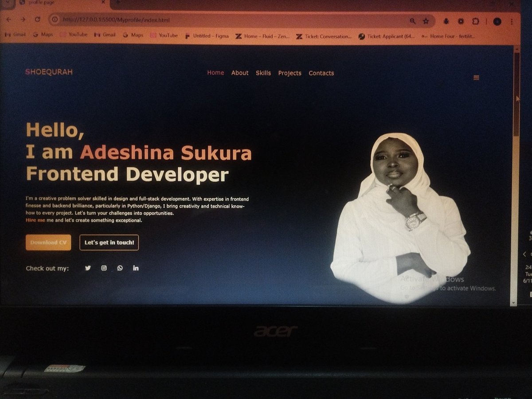The width and height of the screenshot is (532, 399).
Task: Toggle the hamburger menu on the top right
Action: click(x=476, y=77)
